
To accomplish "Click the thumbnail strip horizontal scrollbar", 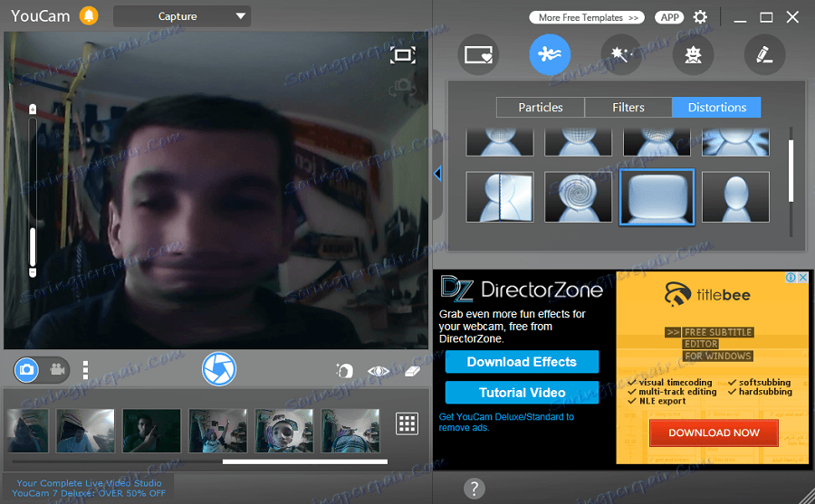I will coord(305,461).
